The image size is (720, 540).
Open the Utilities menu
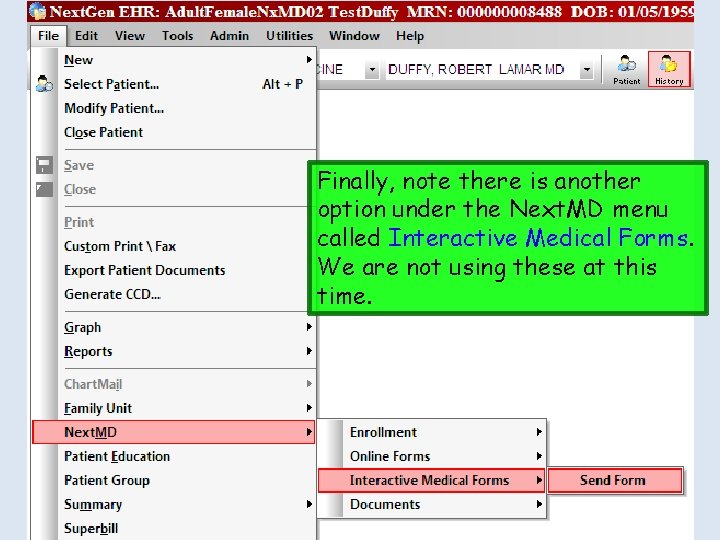(x=289, y=36)
